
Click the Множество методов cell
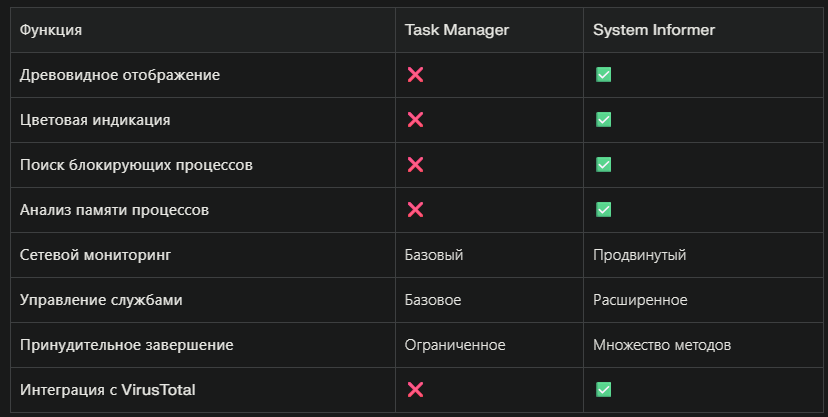[662, 345]
